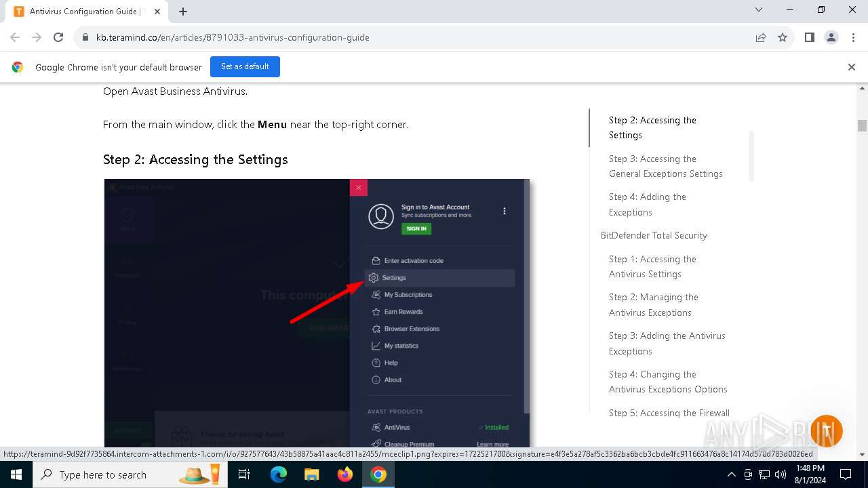Open a new browser tab
The width and height of the screenshot is (868, 488).
[x=183, y=11]
